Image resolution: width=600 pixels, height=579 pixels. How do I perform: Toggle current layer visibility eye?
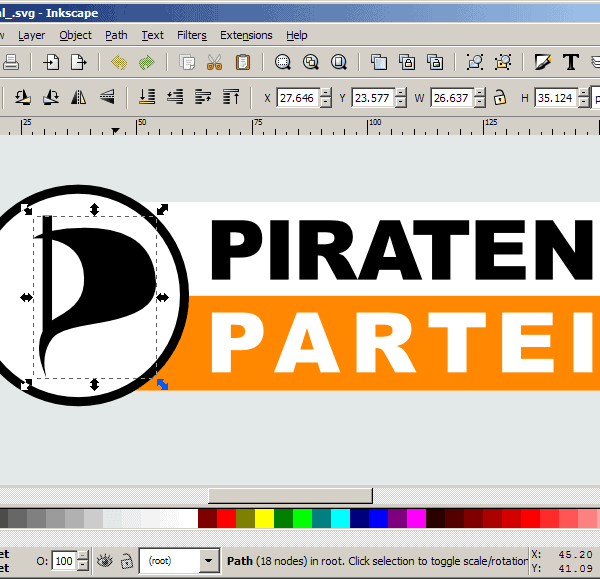click(x=105, y=561)
